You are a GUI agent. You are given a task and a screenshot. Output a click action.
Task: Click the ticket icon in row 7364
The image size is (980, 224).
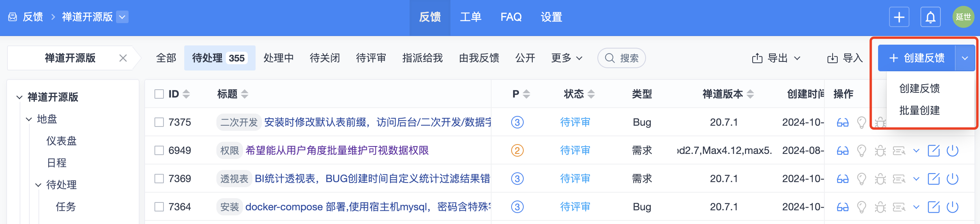tap(899, 207)
